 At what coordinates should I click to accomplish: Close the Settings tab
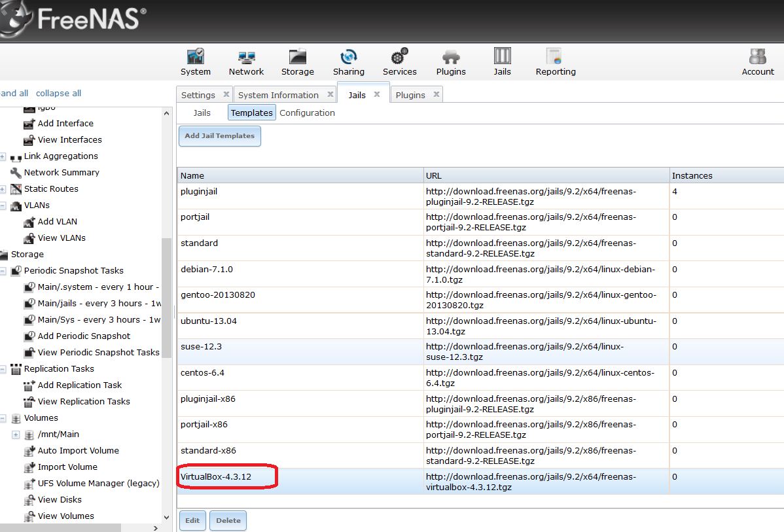click(226, 94)
